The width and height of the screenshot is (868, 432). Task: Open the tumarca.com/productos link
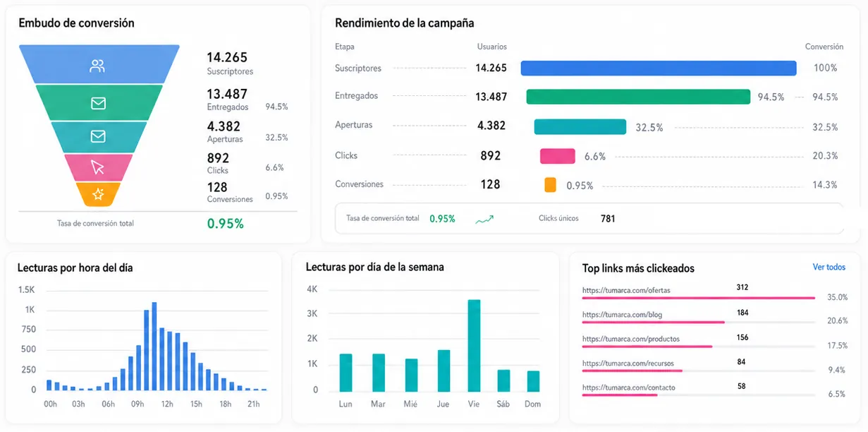(x=631, y=339)
